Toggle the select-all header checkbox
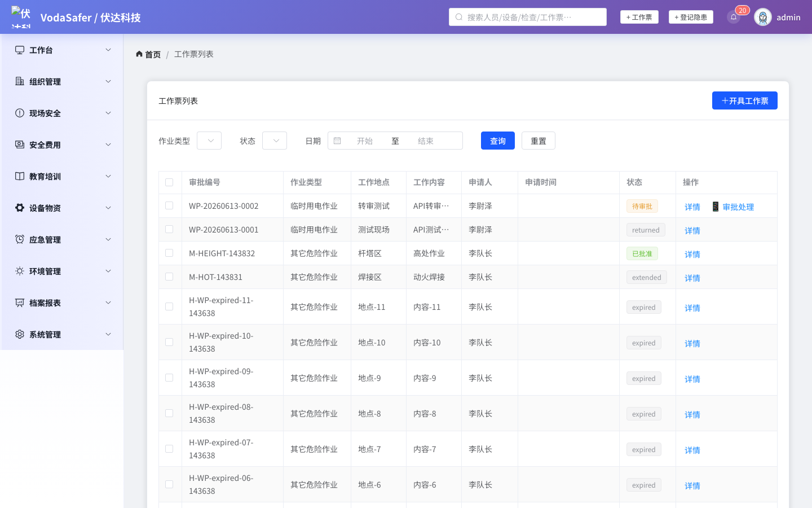This screenshot has height=508, width=812. tap(169, 182)
